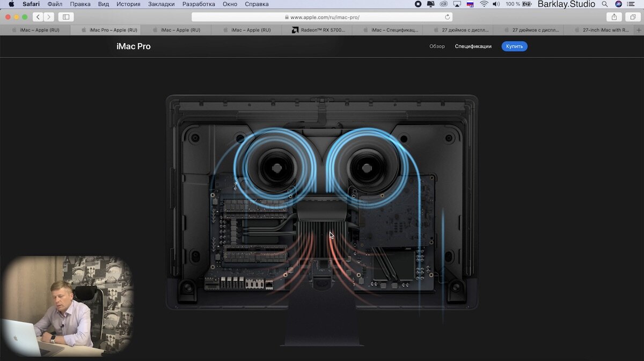Click the address bar showing www.apple.com/ru/imac-pro/
The width and height of the screenshot is (644, 361).
point(322,17)
